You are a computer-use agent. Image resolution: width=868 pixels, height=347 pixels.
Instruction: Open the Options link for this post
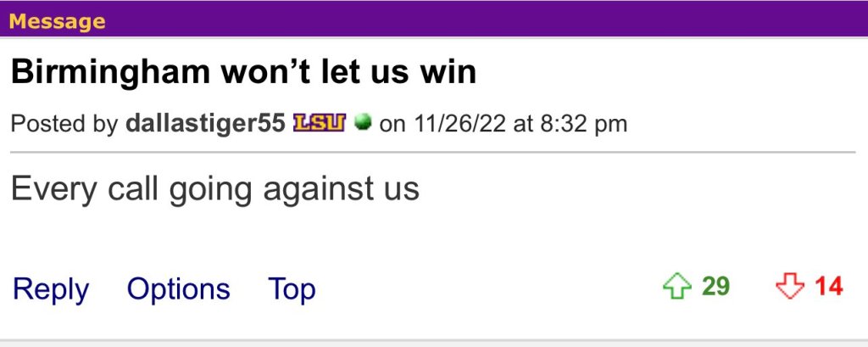tap(178, 289)
